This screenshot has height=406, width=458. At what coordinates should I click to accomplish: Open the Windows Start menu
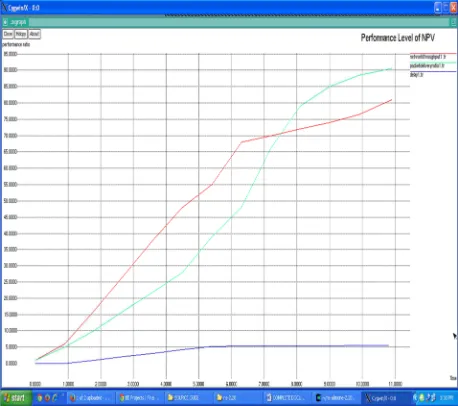coord(15,398)
